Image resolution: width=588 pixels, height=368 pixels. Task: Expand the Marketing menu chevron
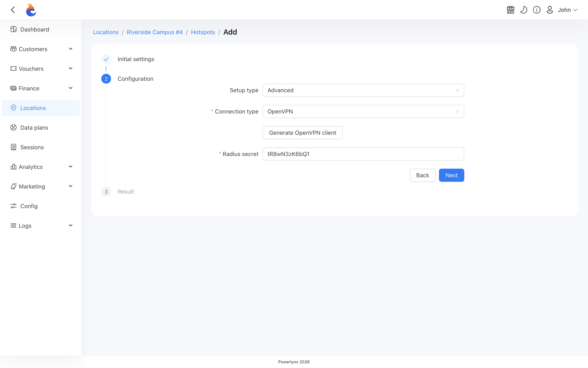coord(71,186)
